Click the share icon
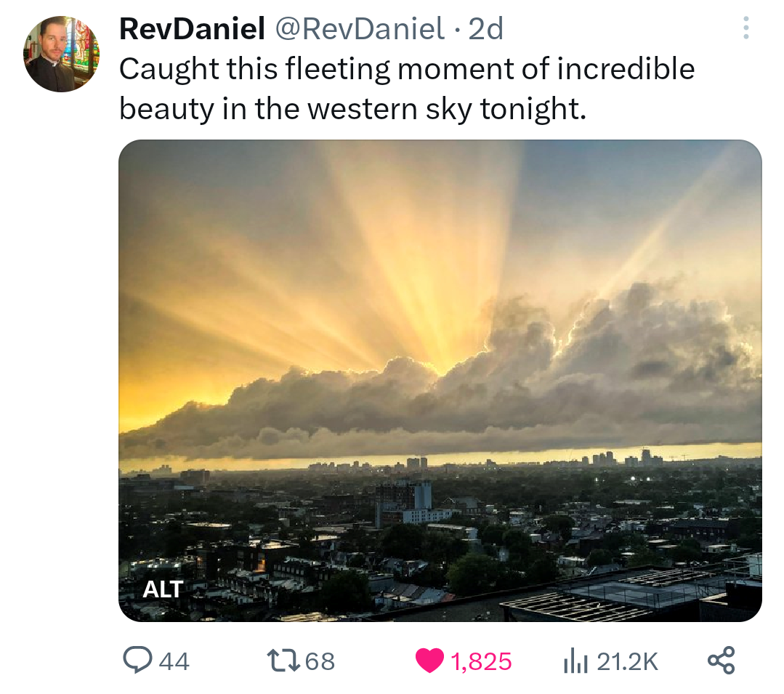Screen dimensions: 784x694 pos(721,661)
